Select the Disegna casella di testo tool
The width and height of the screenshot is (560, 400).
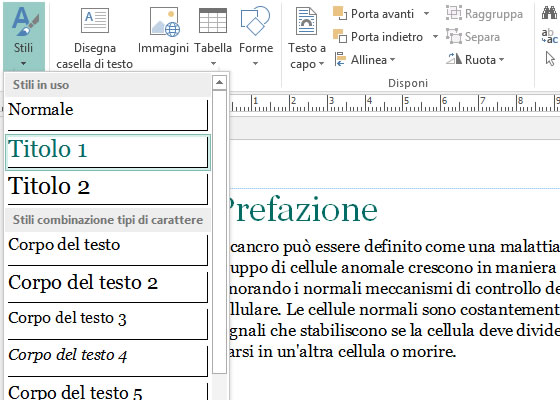(x=95, y=21)
